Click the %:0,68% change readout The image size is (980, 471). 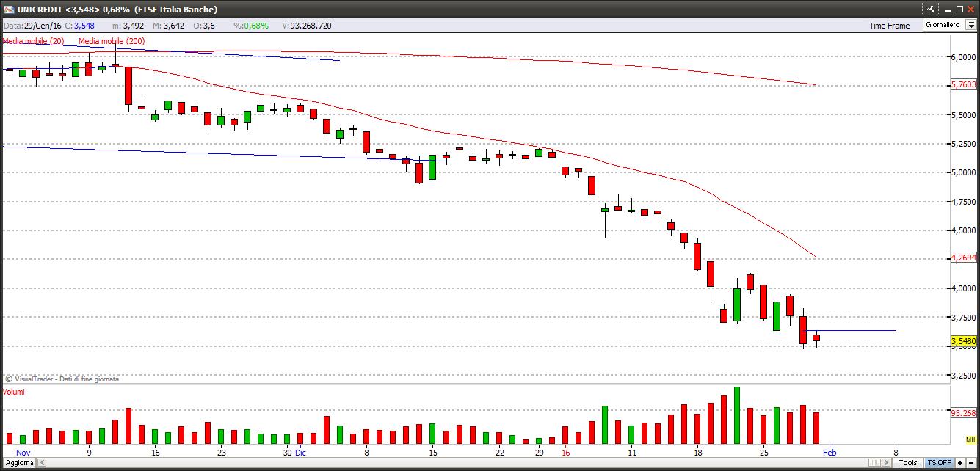[251, 26]
